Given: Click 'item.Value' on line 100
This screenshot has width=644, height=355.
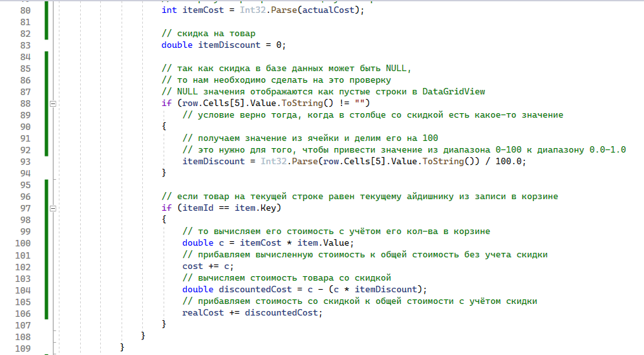Looking at the screenshot, I should tap(323, 243).
